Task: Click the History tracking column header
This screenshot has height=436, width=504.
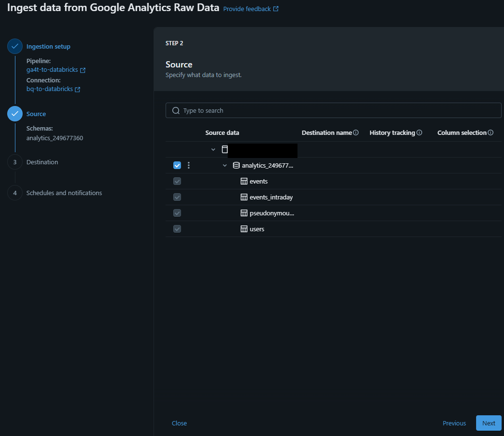Action: (x=392, y=133)
